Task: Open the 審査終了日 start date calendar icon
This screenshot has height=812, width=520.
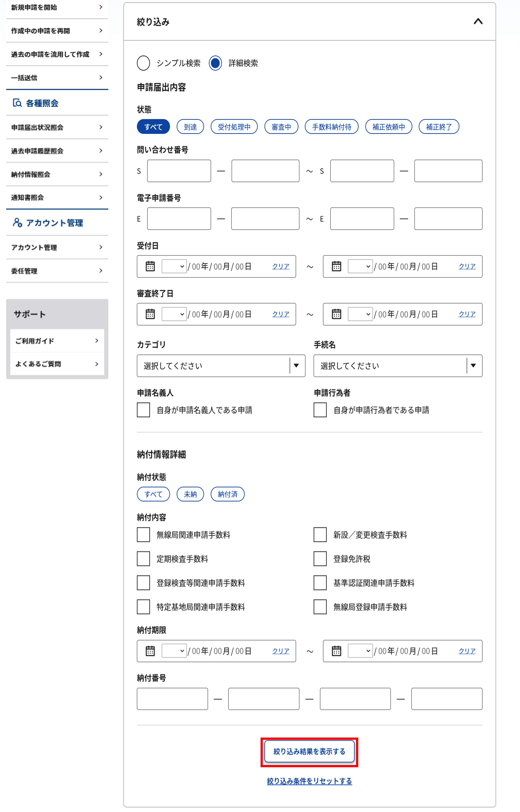Action: pos(150,314)
